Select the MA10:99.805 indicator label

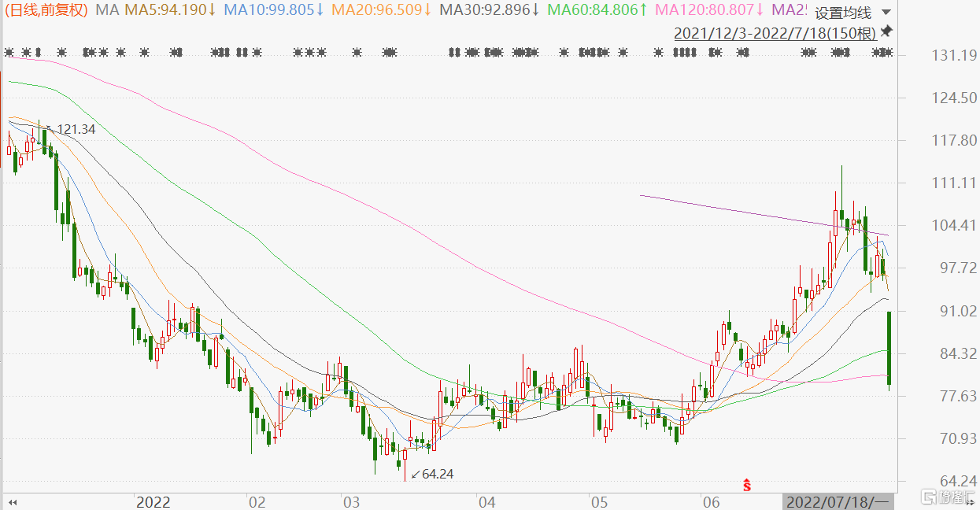coord(274,10)
